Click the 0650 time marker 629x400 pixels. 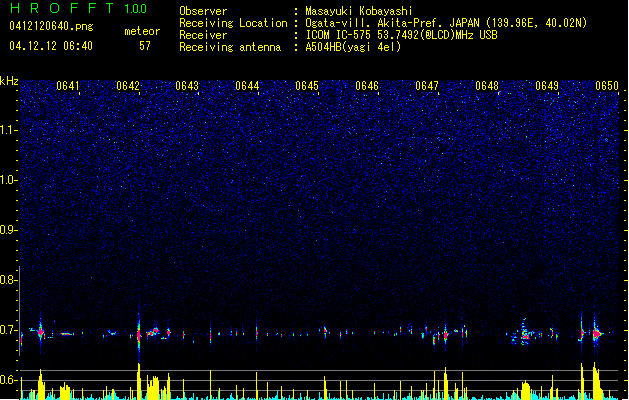tap(607, 86)
